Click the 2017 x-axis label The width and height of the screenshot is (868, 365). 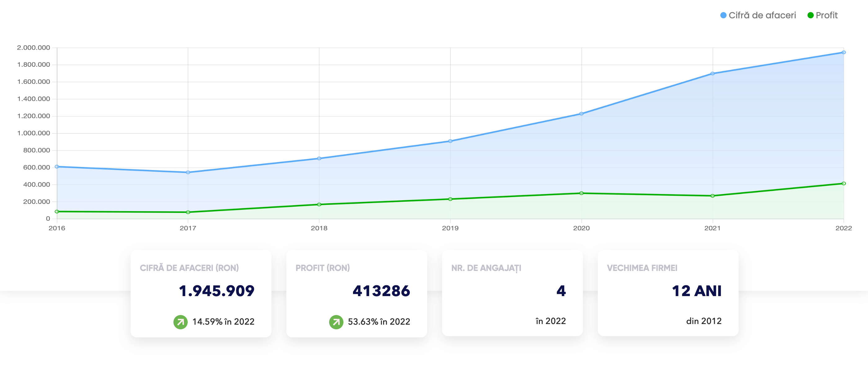(x=188, y=228)
